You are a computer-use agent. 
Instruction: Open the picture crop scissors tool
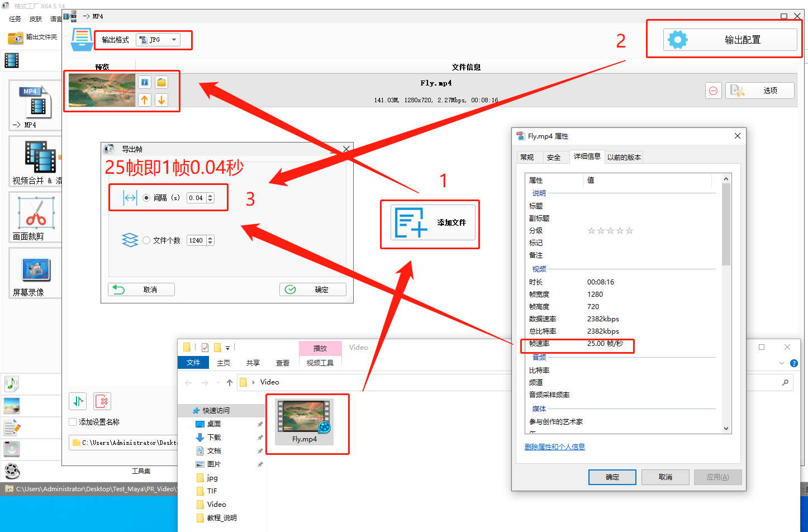pyautogui.click(x=36, y=217)
